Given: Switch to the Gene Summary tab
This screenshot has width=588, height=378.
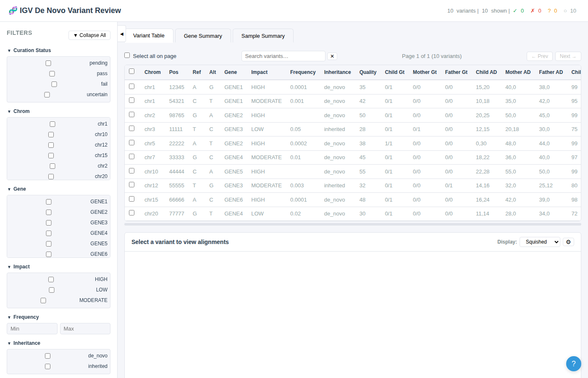Looking at the screenshot, I should [x=203, y=36].
